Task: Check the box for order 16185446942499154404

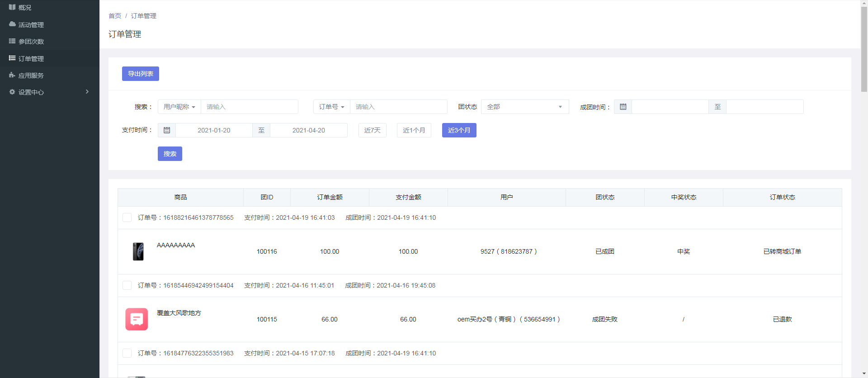Action: pyautogui.click(x=127, y=285)
